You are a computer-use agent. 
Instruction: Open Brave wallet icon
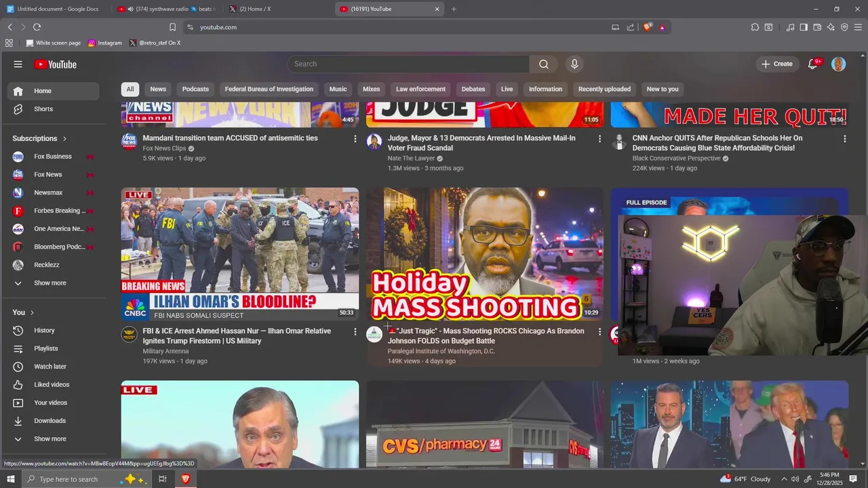point(817,27)
